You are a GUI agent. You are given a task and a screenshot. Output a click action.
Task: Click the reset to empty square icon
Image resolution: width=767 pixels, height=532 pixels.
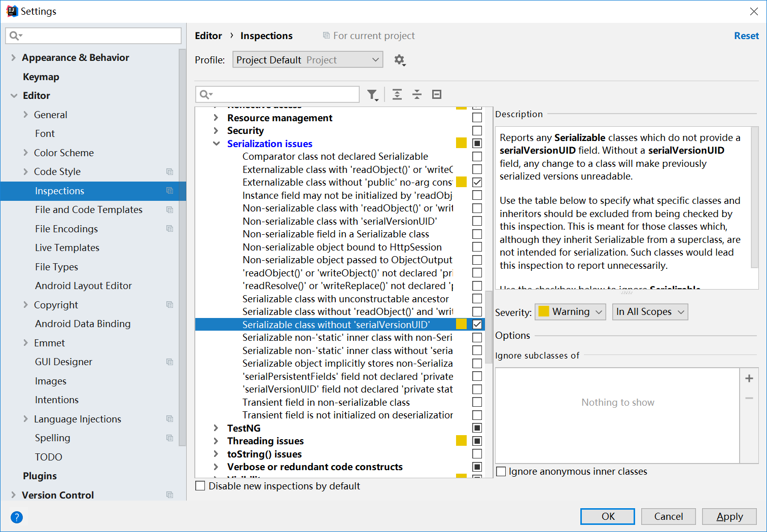click(437, 94)
